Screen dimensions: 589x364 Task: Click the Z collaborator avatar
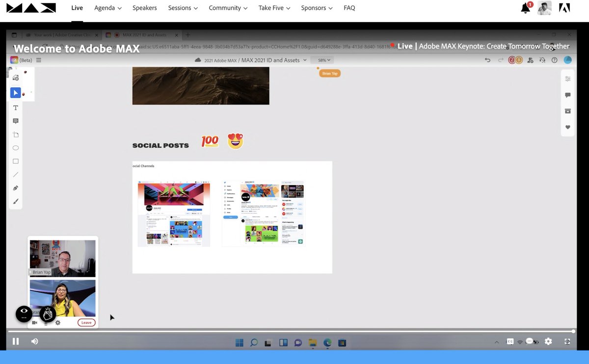pos(511,60)
